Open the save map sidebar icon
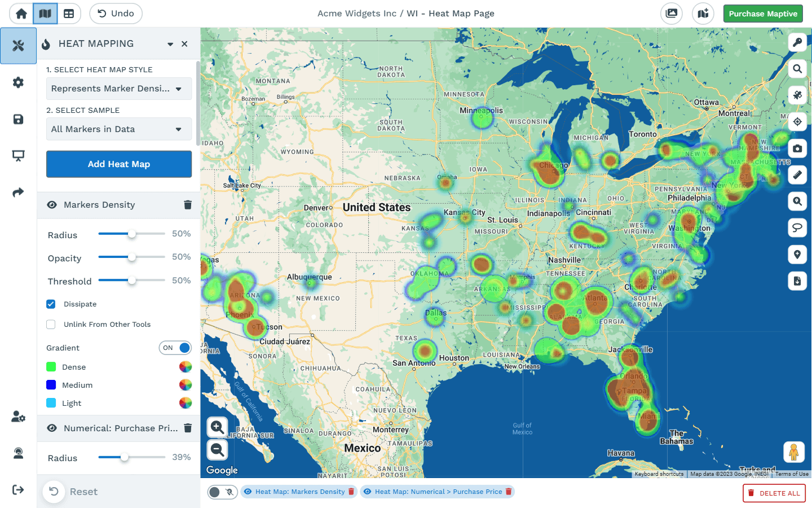This screenshot has width=812, height=508. (x=18, y=119)
